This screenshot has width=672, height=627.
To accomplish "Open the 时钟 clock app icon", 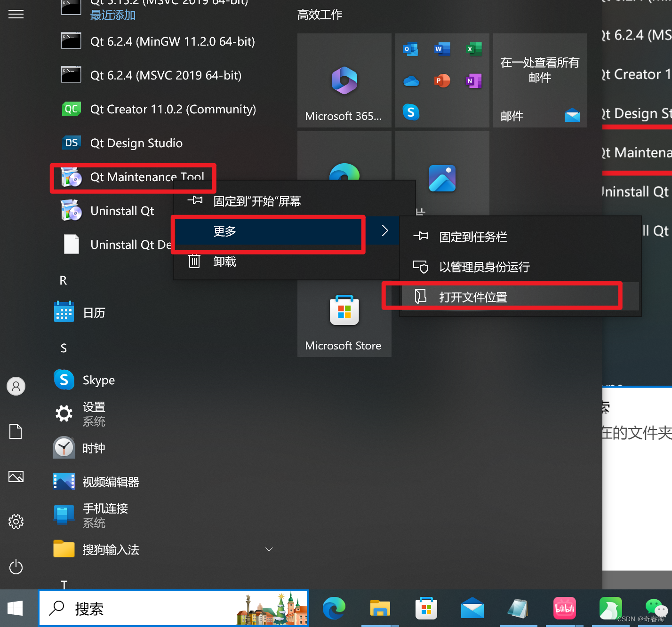I will [x=64, y=447].
